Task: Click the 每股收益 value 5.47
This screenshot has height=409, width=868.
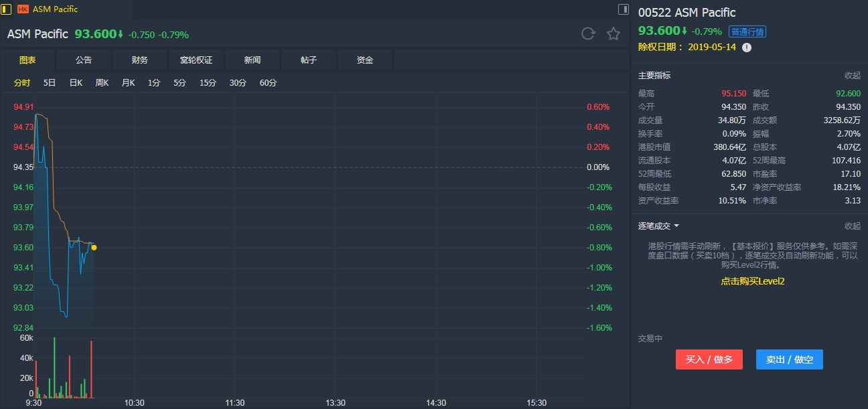Action: (738, 187)
